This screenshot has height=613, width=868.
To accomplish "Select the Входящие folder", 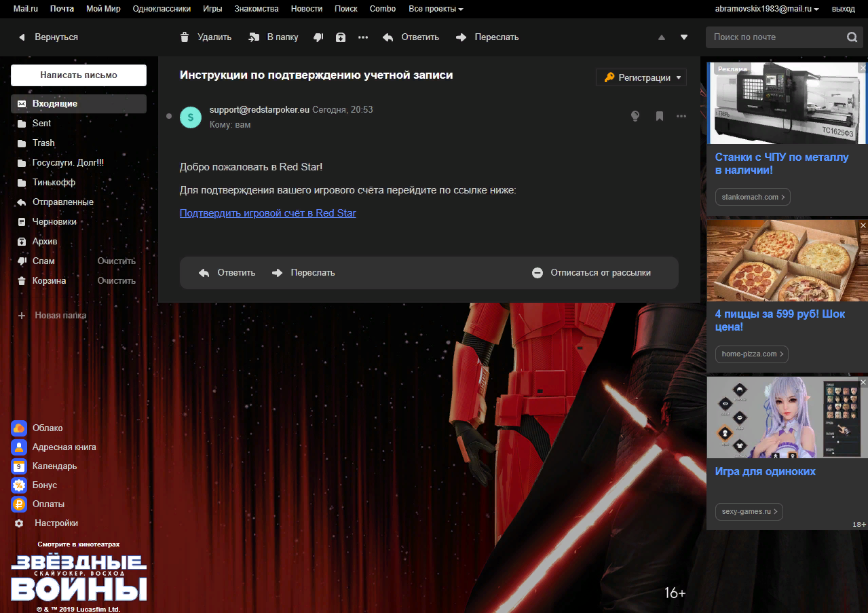I will coord(55,104).
